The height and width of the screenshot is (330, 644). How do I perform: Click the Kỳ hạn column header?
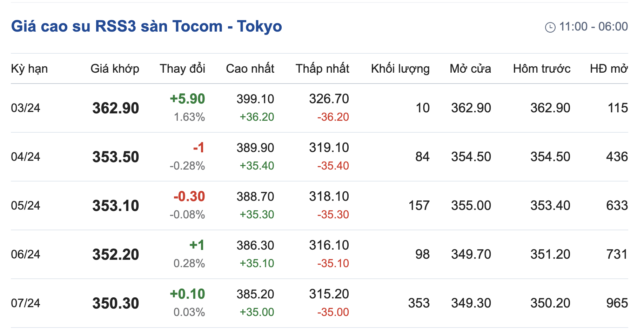29,68
